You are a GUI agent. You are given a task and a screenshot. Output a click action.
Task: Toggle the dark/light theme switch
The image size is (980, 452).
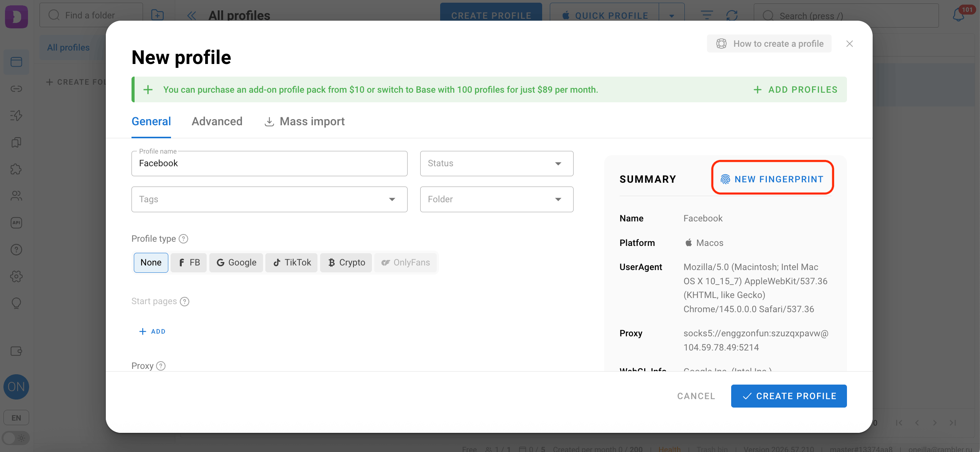click(16, 438)
